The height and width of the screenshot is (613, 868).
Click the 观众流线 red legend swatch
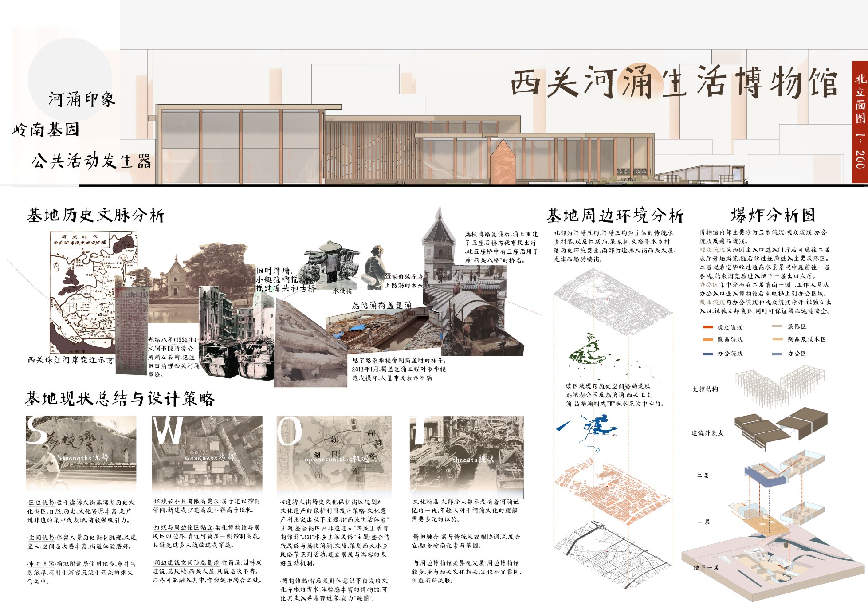708,327
